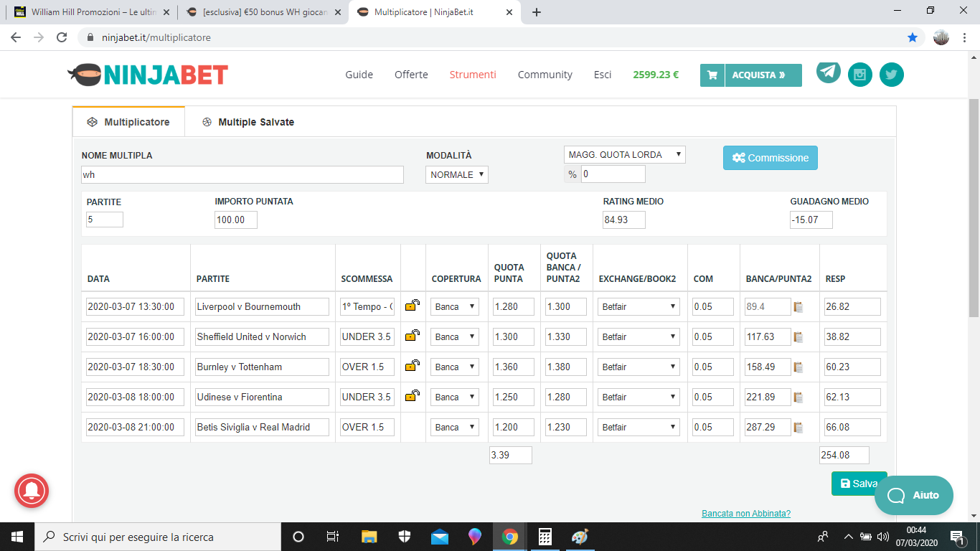Open a new browser tab
This screenshot has height=551, width=980.
tap(537, 12)
